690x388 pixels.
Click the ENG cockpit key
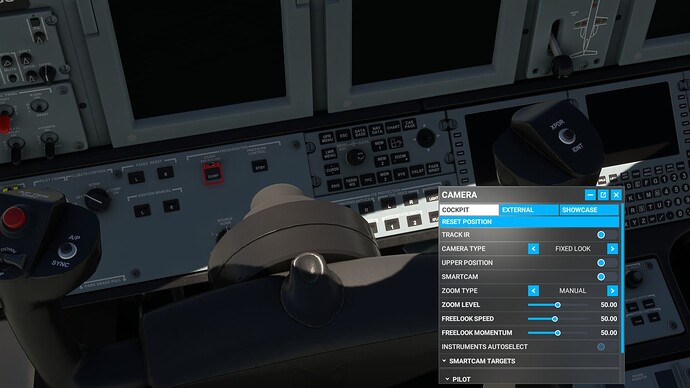(x=335, y=186)
